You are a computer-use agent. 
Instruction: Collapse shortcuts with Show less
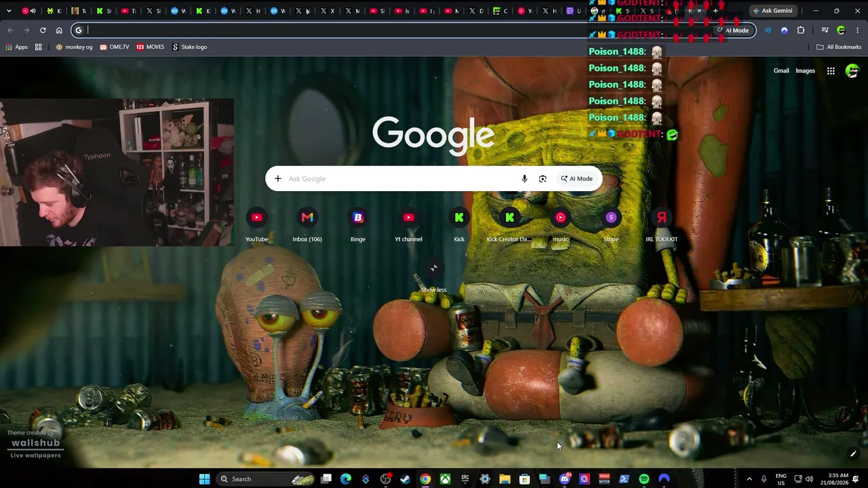(433, 276)
